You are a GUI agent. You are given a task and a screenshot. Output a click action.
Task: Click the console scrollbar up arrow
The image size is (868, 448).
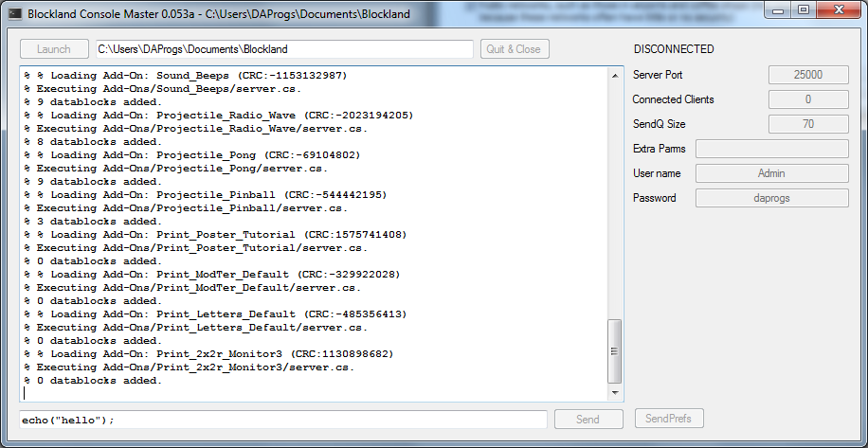coord(614,75)
